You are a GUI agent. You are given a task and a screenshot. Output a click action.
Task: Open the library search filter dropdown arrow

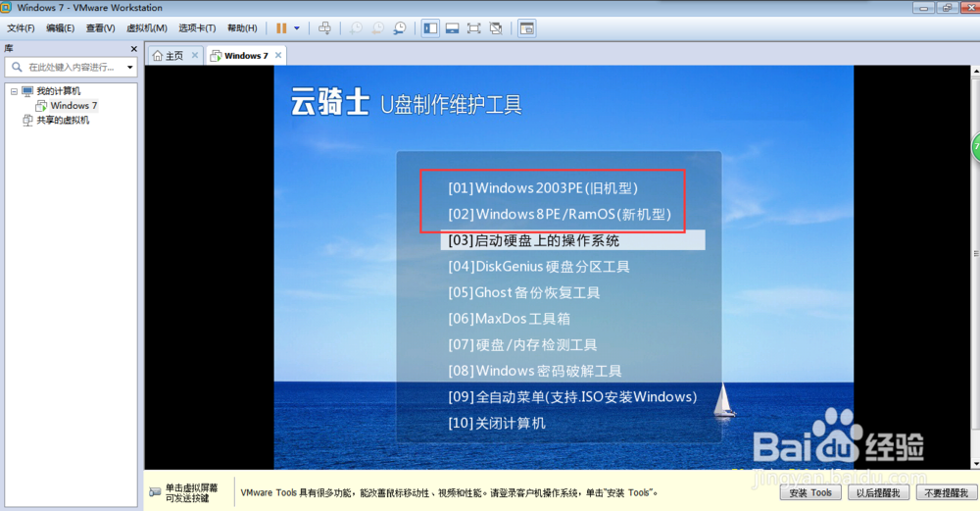coord(130,67)
